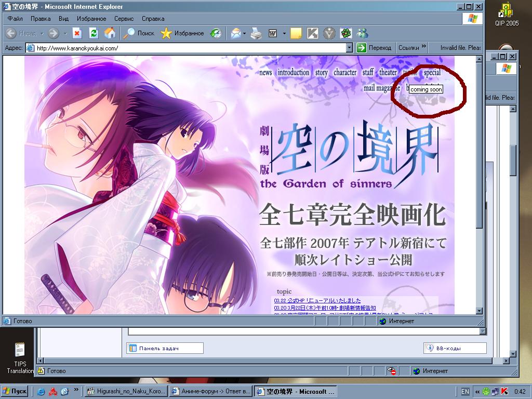
Task: Click the grey round toolbar icon
Action: (329, 33)
